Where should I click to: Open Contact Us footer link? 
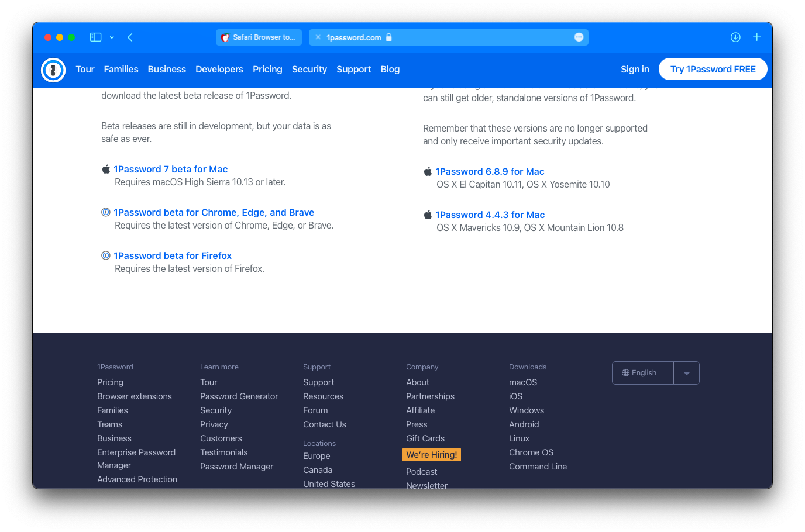pyautogui.click(x=325, y=424)
